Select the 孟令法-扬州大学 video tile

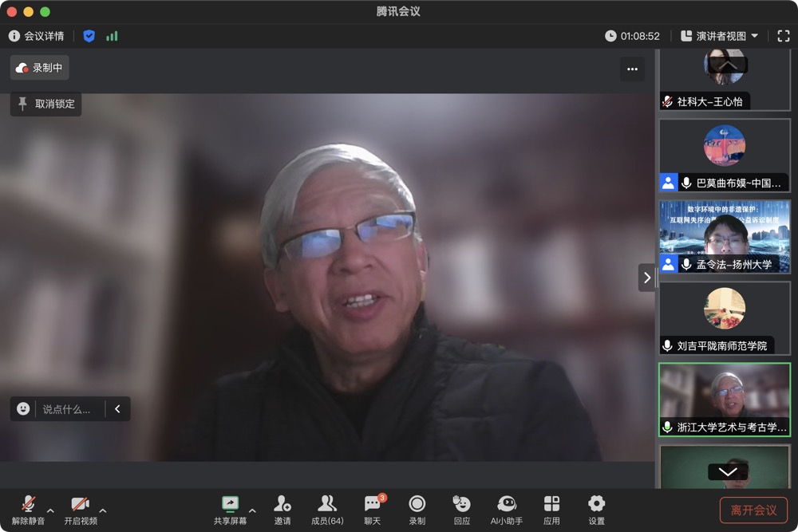coord(725,237)
